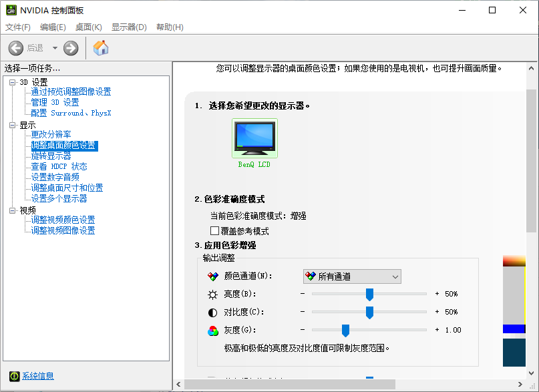Open the 显示器(D) menu
Screen dimensions: 539x392
(130, 27)
